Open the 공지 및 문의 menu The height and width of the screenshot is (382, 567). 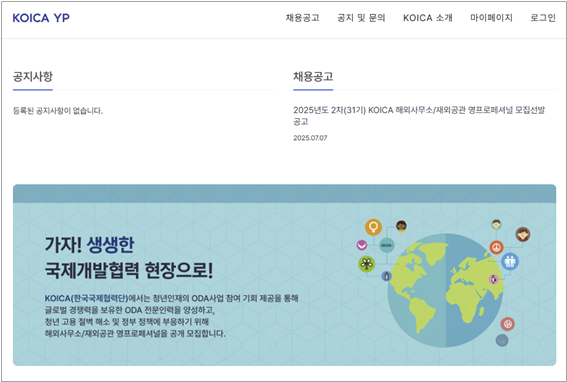pyautogui.click(x=361, y=18)
